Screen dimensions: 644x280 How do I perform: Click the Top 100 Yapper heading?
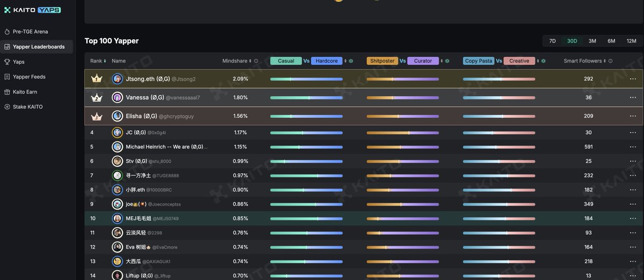(112, 41)
